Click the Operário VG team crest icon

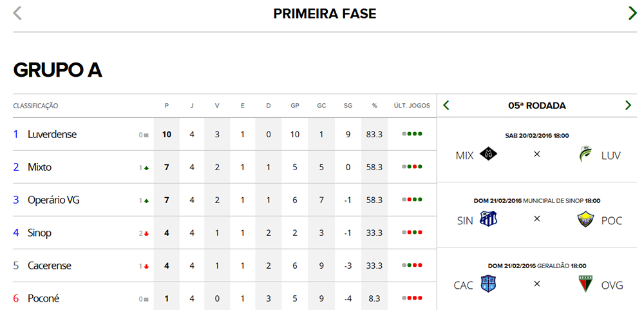coord(586,284)
